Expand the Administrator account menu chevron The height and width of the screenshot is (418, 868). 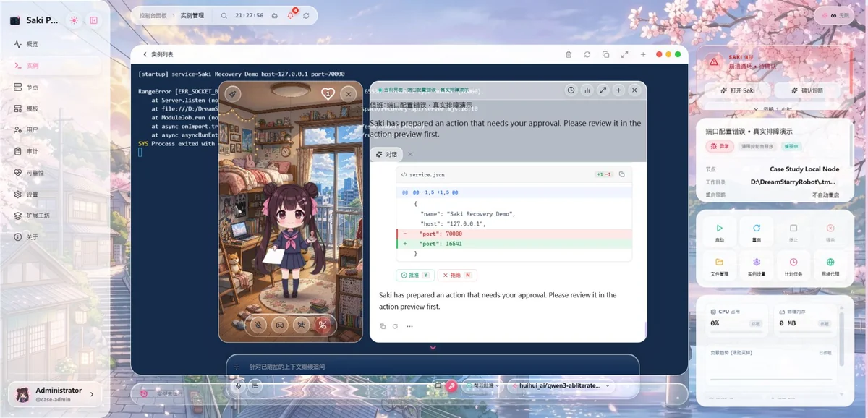pos(92,394)
